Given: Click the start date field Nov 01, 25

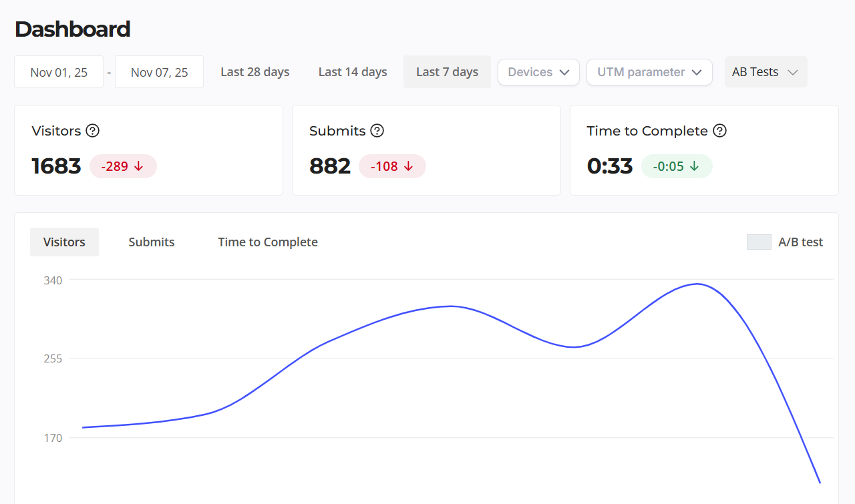Looking at the screenshot, I should (x=59, y=72).
